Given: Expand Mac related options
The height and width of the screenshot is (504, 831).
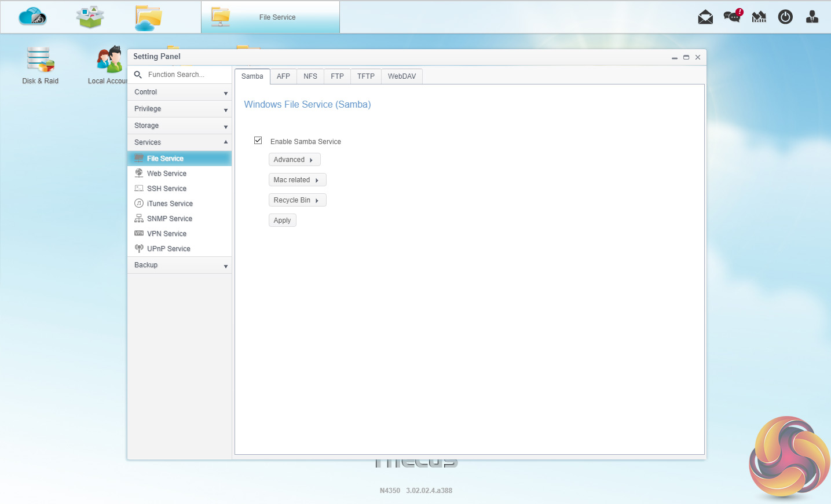Looking at the screenshot, I should 297,180.
